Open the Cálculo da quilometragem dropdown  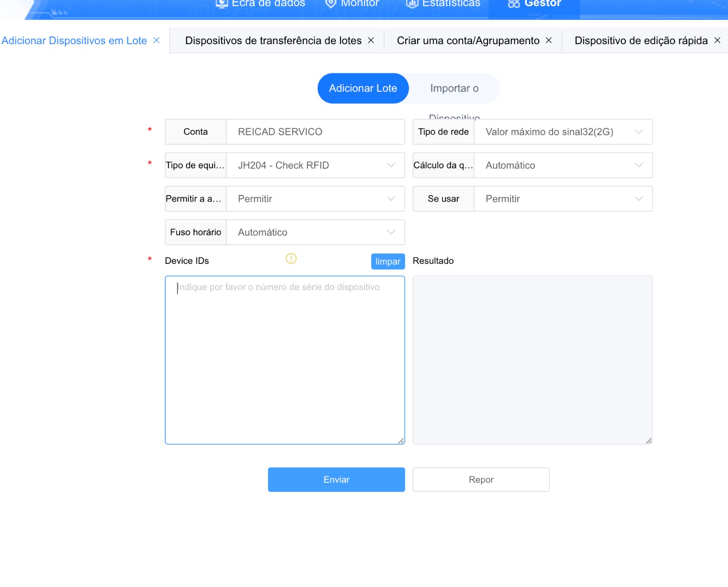click(562, 165)
